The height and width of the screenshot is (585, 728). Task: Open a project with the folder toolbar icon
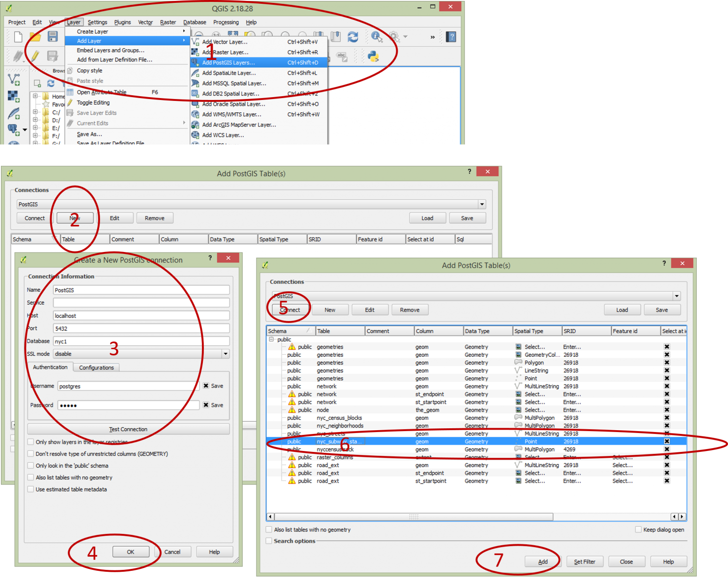click(36, 37)
